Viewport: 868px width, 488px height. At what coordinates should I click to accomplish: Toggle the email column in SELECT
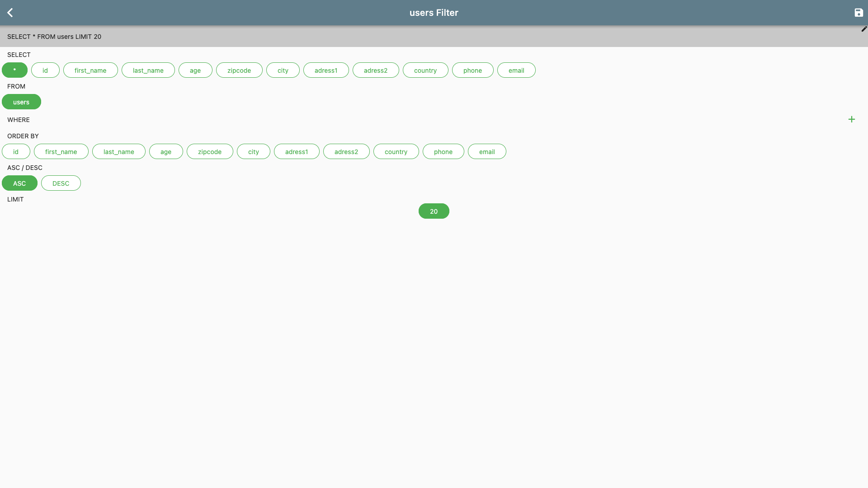tap(516, 70)
